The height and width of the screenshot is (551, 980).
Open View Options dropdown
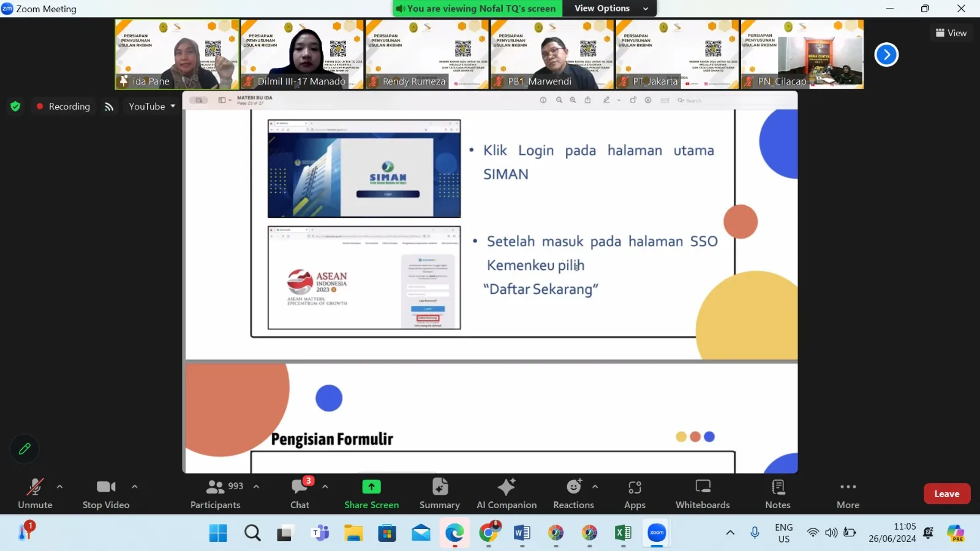pyautogui.click(x=611, y=9)
